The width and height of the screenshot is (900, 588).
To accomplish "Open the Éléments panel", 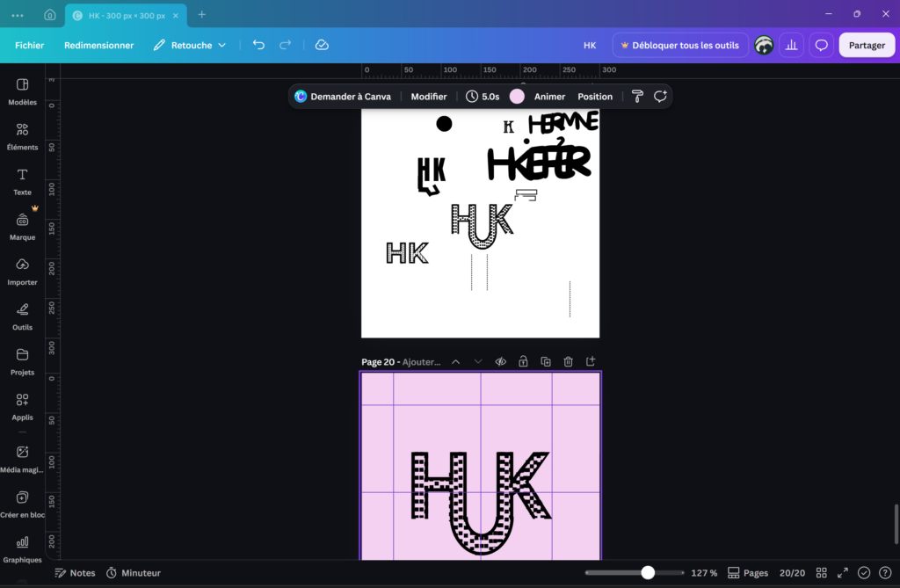I will point(22,136).
